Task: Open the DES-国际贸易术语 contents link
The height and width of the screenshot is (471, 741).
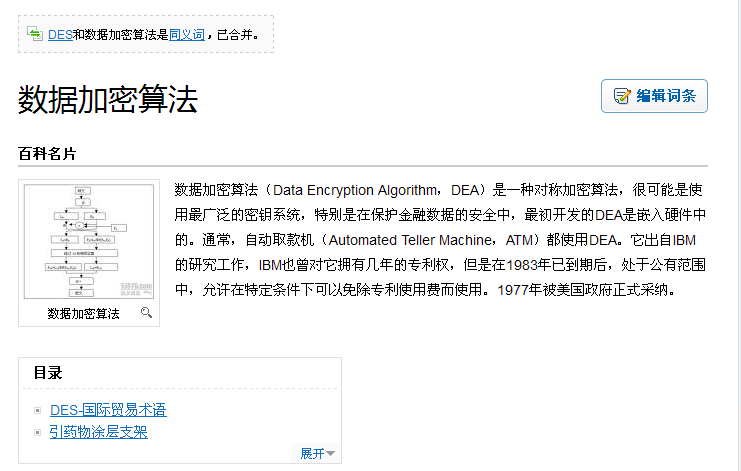Action: 108,410
